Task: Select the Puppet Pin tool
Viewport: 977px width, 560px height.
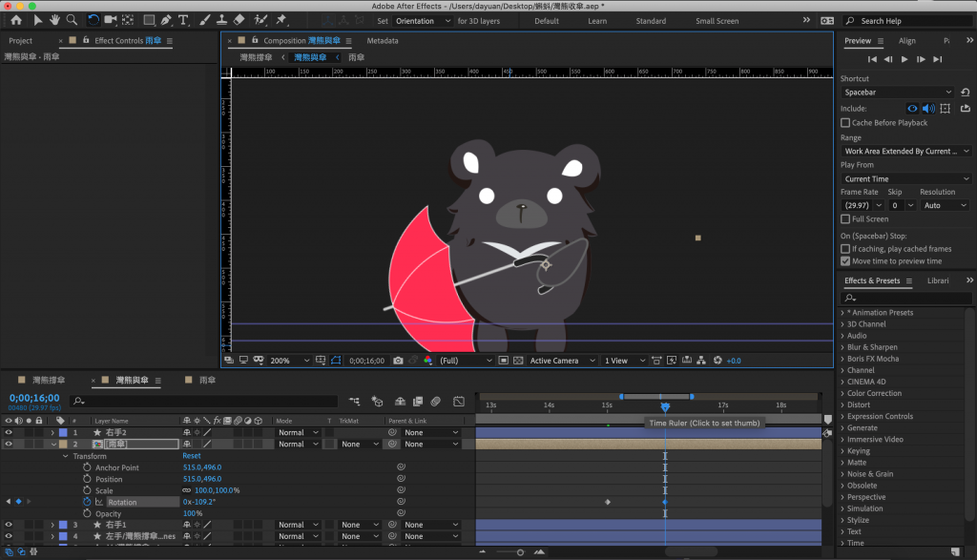Action: pos(281,21)
